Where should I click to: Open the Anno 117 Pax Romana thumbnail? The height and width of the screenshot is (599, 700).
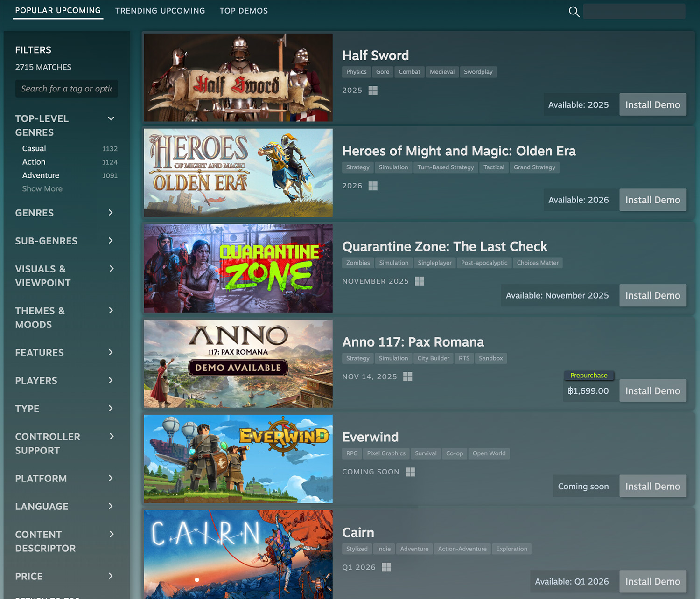(x=238, y=363)
